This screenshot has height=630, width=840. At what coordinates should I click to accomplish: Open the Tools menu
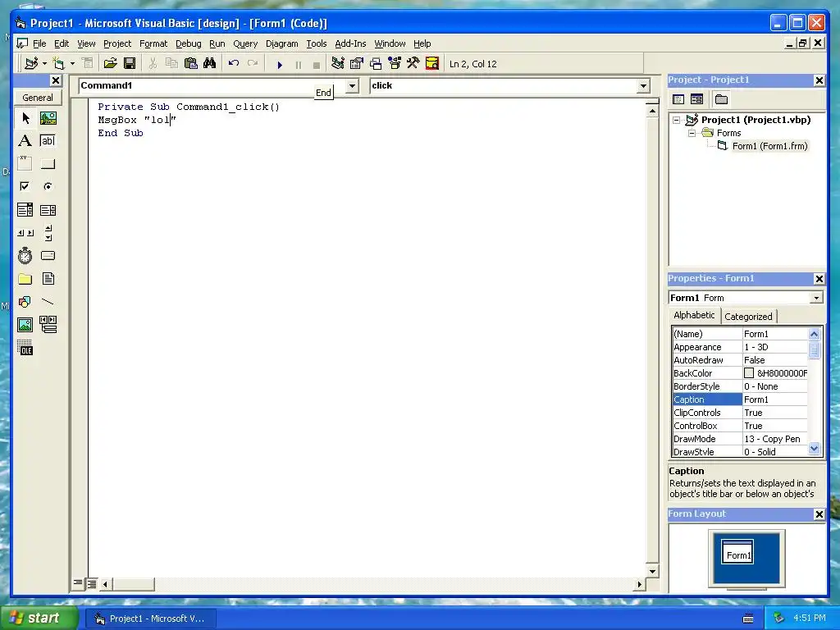pyautogui.click(x=316, y=43)
